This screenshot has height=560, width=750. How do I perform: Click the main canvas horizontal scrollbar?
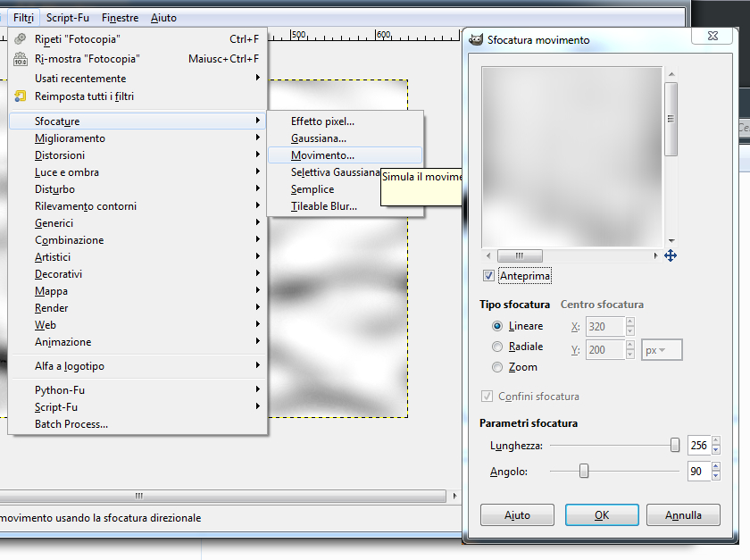[222, 496]
